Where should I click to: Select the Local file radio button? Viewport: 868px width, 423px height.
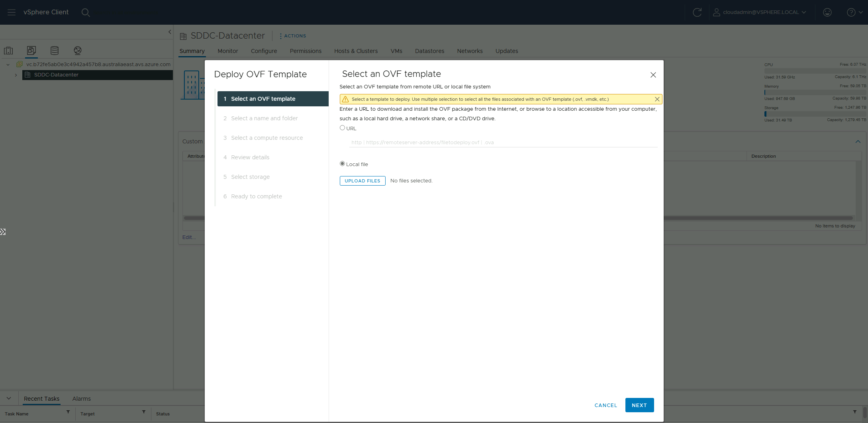342,164
